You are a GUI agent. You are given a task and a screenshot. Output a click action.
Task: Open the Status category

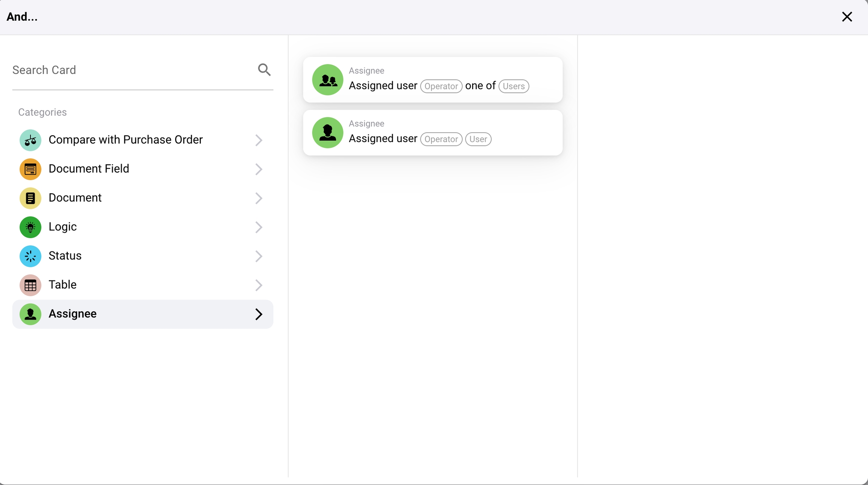pos(65,256)
